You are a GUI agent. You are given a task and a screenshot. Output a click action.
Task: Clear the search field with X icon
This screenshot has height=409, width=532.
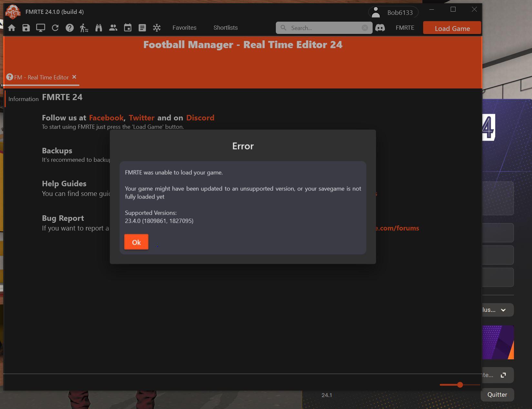click(365, 28)
